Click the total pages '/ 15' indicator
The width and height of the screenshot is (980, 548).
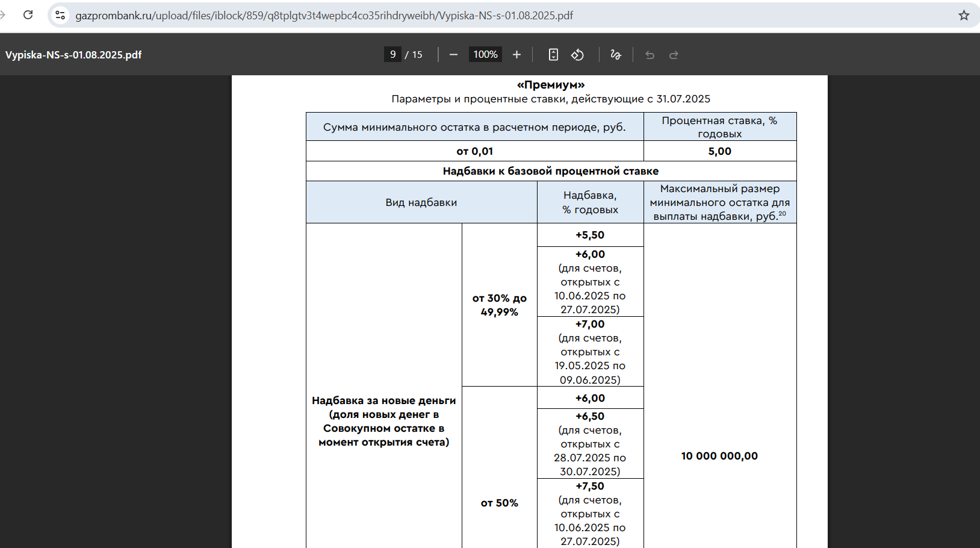click(414, 55)
